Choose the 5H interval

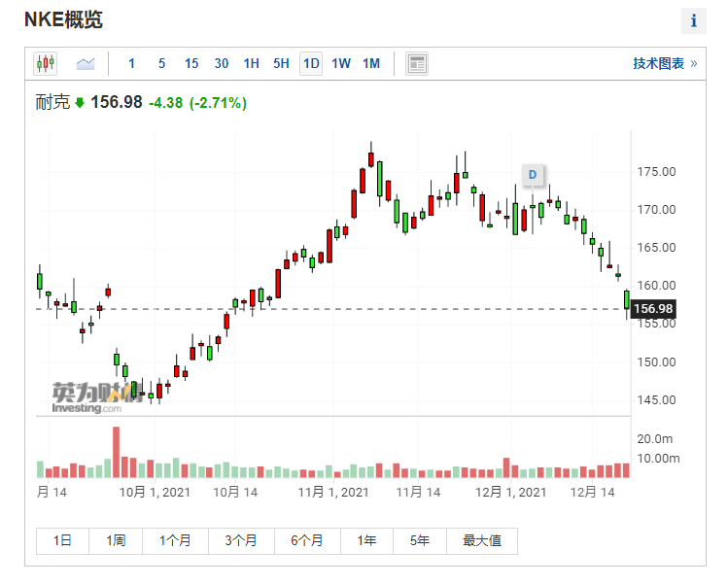[281, 63]
